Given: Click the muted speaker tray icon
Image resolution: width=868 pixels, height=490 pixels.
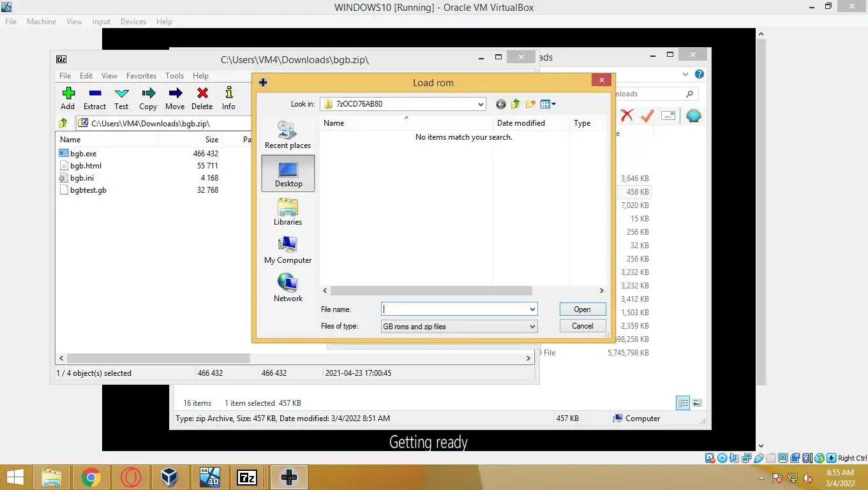Looking at the screenshot, I should click(808, 478).
